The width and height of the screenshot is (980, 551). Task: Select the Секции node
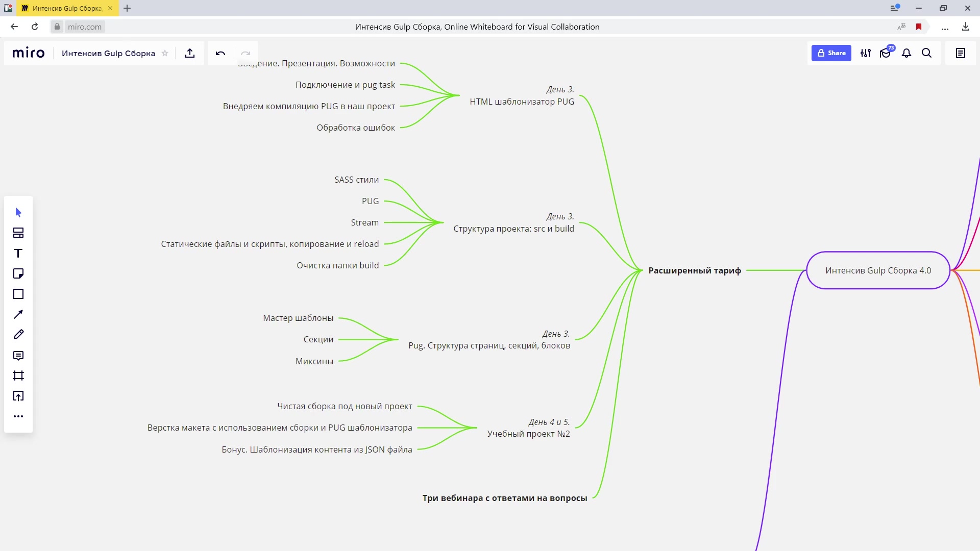[x=318, y=339]
